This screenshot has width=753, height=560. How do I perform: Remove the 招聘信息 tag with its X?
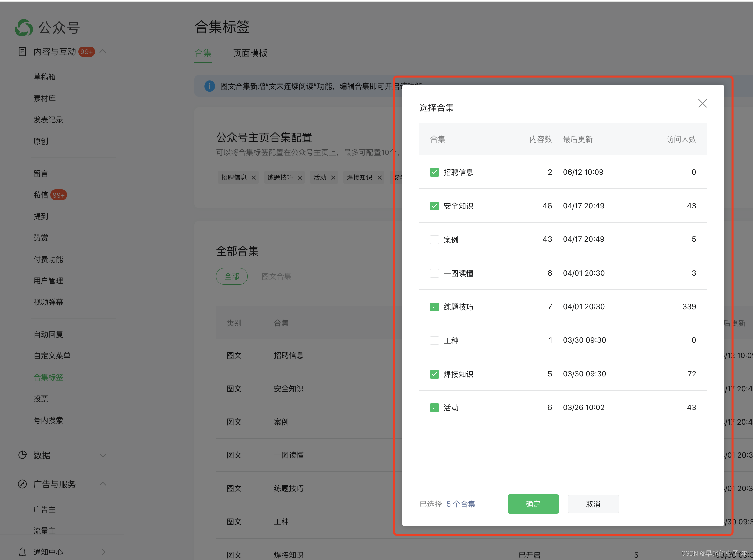tap(253, 178)
